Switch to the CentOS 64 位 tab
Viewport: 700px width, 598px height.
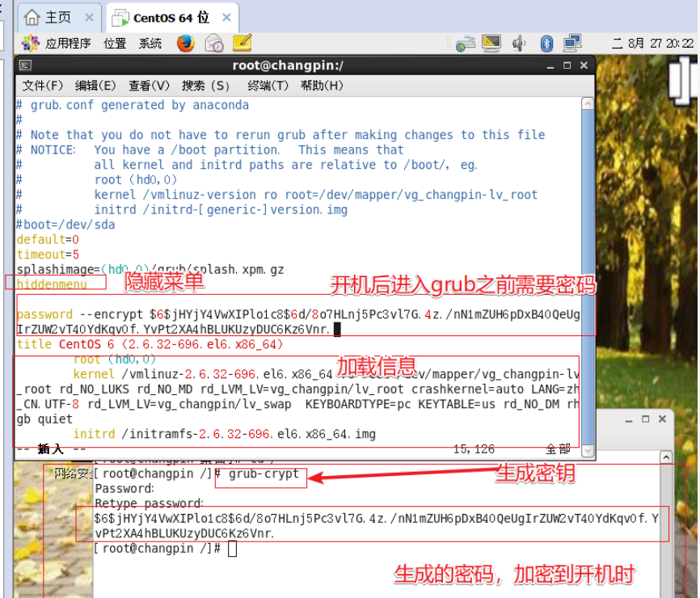click(x=173, y=18)
